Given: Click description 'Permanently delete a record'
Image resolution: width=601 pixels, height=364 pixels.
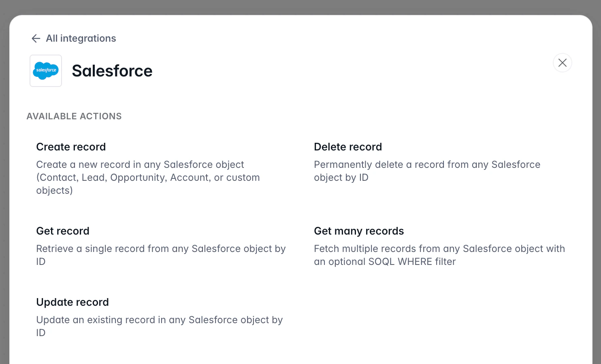Looking at the screenshot, I should tap(427, 171).
